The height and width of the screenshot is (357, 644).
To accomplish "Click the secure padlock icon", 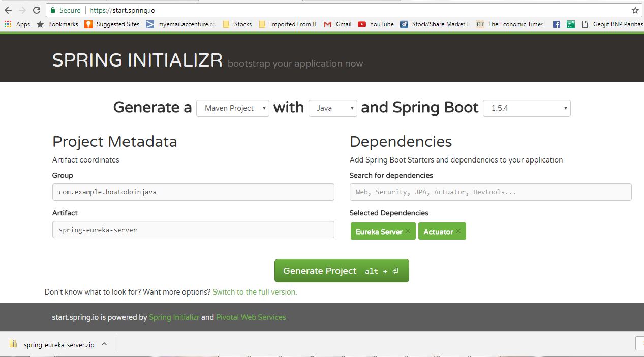I will pyautogui.click(x=52, y=10).
